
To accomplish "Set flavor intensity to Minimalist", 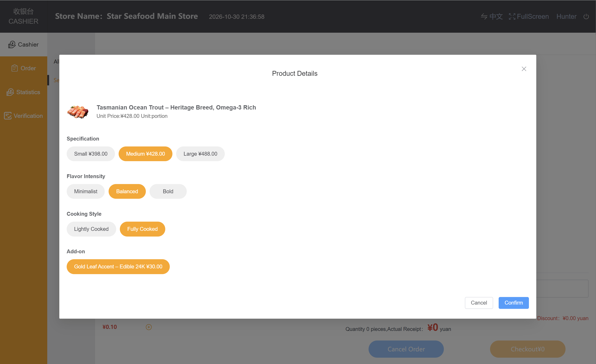I will (86, 191).
